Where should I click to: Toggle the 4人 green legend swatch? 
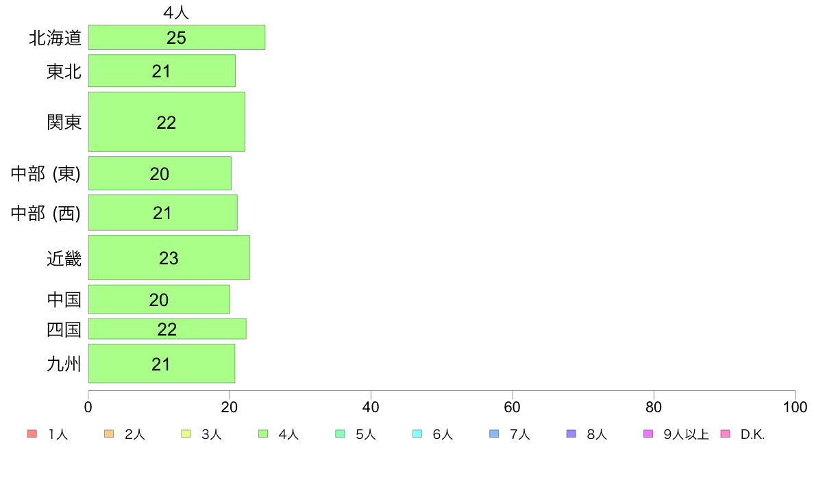click(263, 434)
